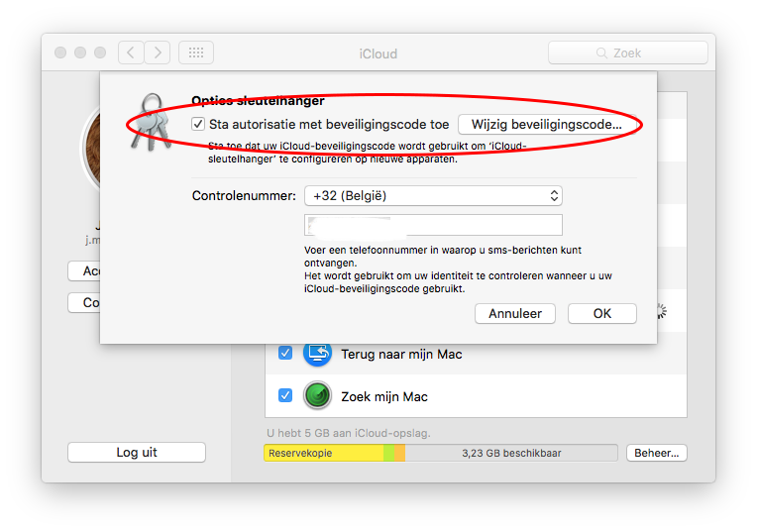Click 'Wijzig beveiligingscode...' button
Screen dimensions: 757x532
tap(547, 124)
